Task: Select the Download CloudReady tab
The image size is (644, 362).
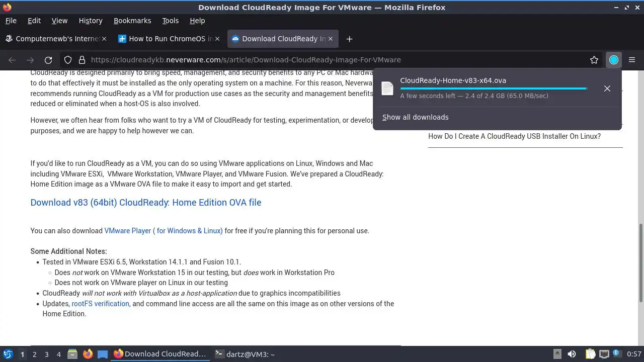Action: pyautogui.click(x=283, y=39)
